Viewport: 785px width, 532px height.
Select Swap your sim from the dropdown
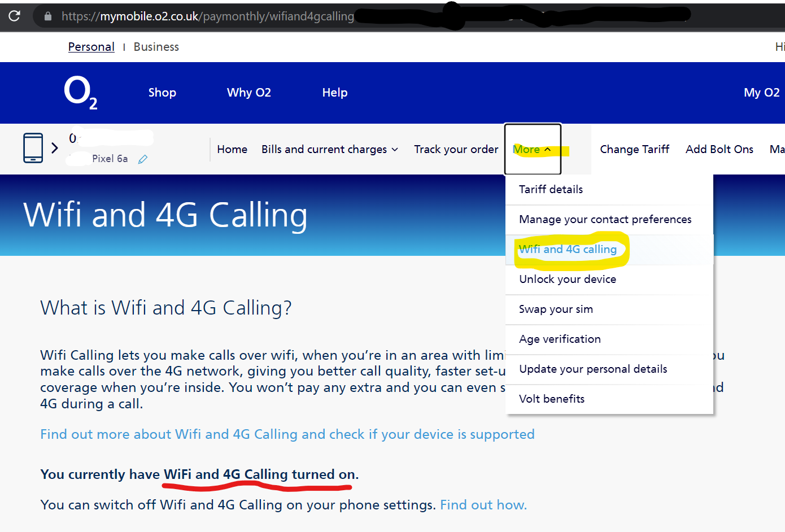(556, 309)
